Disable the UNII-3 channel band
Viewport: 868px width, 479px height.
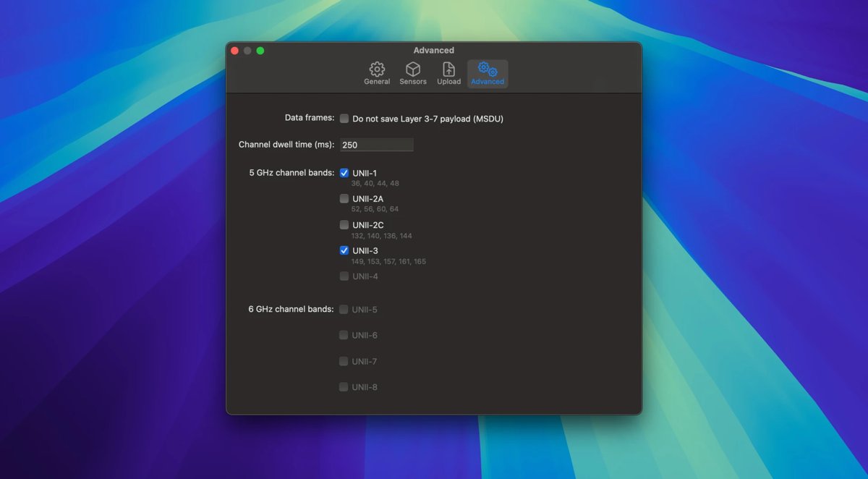click(x=344, y=250)
